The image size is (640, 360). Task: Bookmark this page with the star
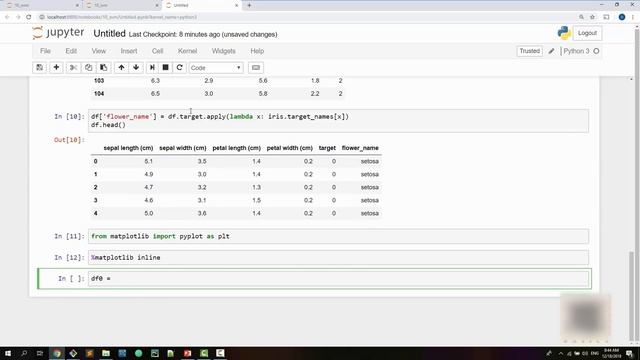click(x=593, y=17)
